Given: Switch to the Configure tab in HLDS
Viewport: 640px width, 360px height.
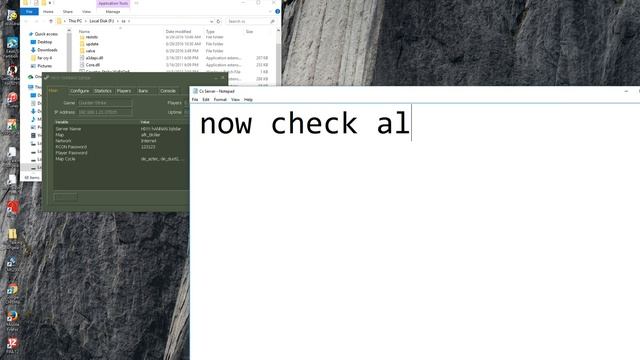Looking at the screenshot, I should click(80, 91).
